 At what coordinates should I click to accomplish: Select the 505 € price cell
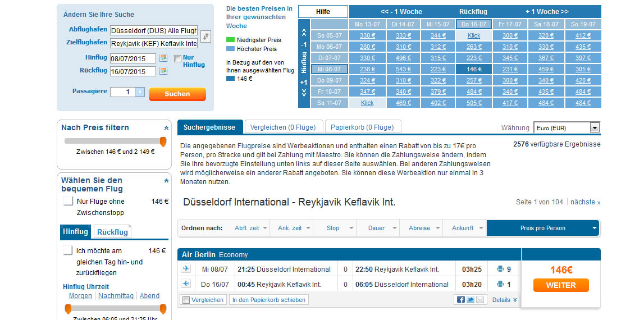point(474,103)
